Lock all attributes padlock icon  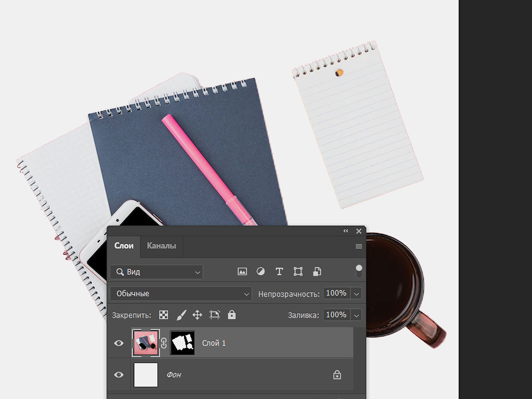pyautogui.click(x=232, y=315)
